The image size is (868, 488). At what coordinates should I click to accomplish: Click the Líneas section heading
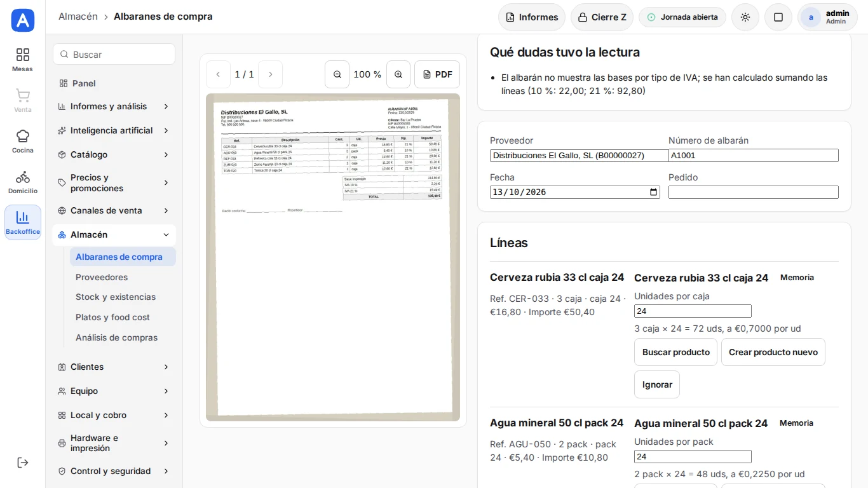(x=509, y=243)
